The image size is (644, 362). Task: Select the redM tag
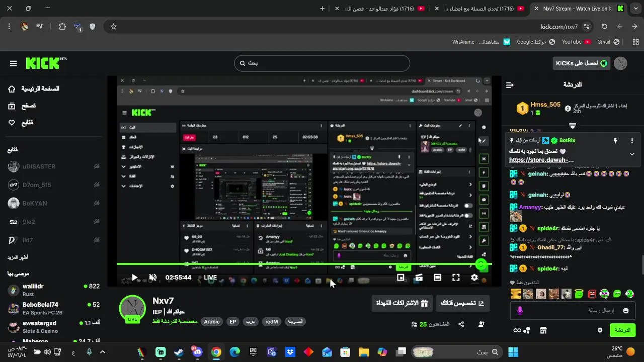pos(272,322)
